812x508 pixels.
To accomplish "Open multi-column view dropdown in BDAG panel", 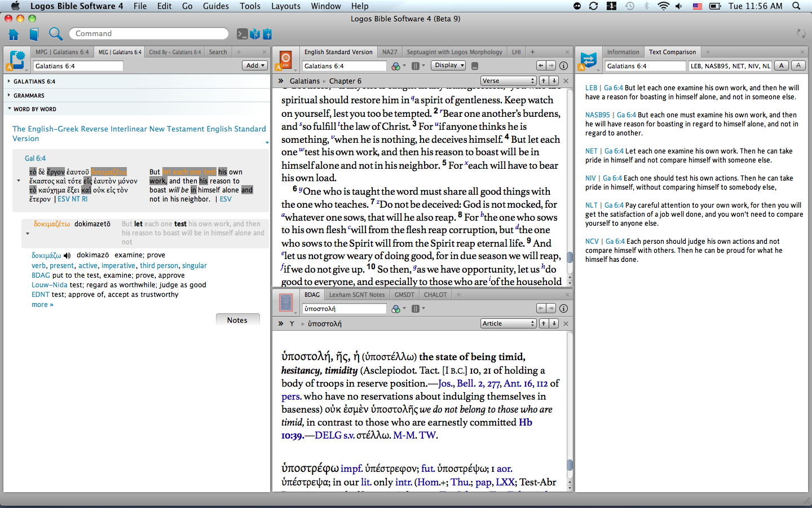I will pyautogui.click(x=418, y=309).
